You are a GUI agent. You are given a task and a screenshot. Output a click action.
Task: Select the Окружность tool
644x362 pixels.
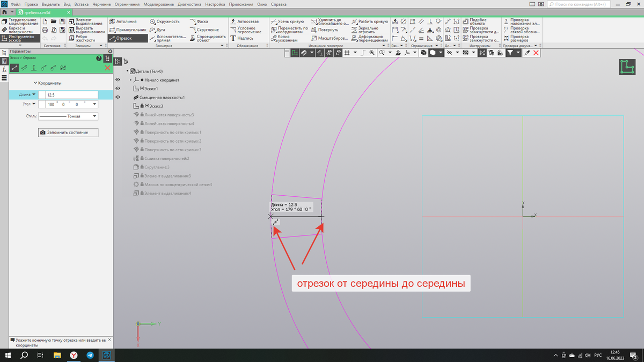(165, 21)
